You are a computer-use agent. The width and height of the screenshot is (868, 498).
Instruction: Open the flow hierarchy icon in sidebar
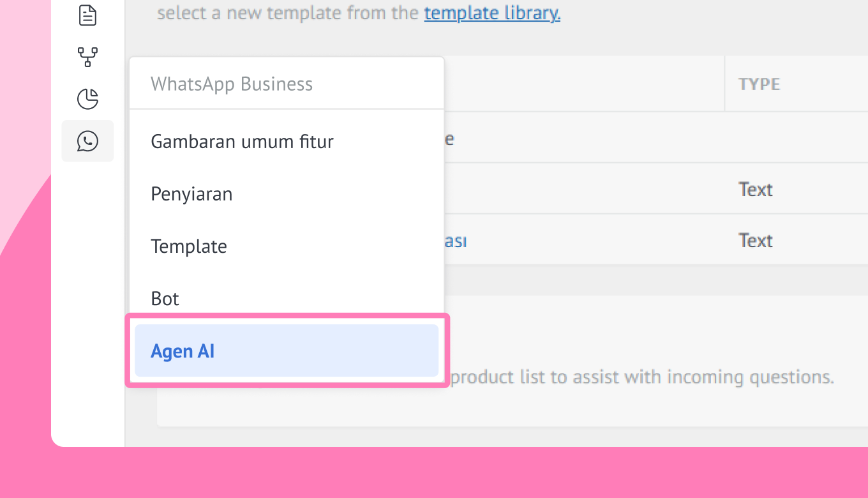click(x=87, y=57)
